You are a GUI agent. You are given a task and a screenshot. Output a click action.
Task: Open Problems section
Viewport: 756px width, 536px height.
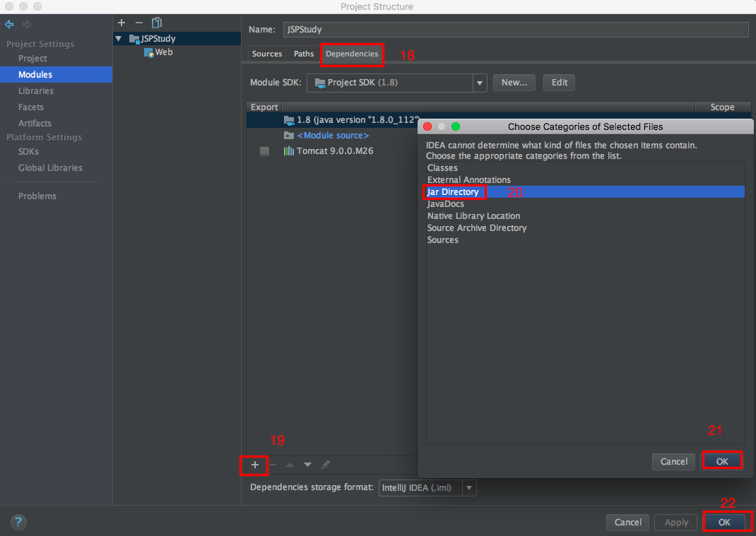tap(37, 196)
